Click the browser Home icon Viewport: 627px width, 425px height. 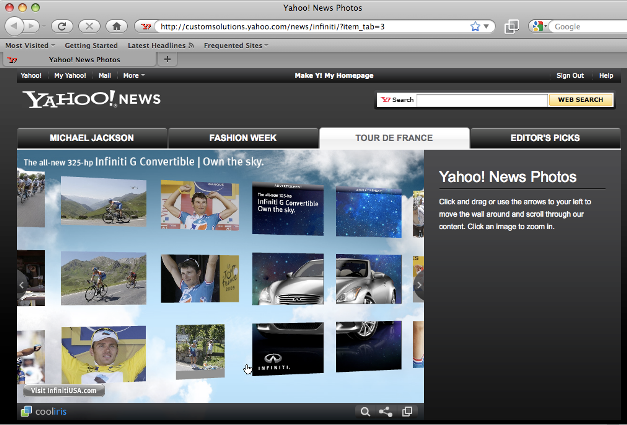coord(117,26)
